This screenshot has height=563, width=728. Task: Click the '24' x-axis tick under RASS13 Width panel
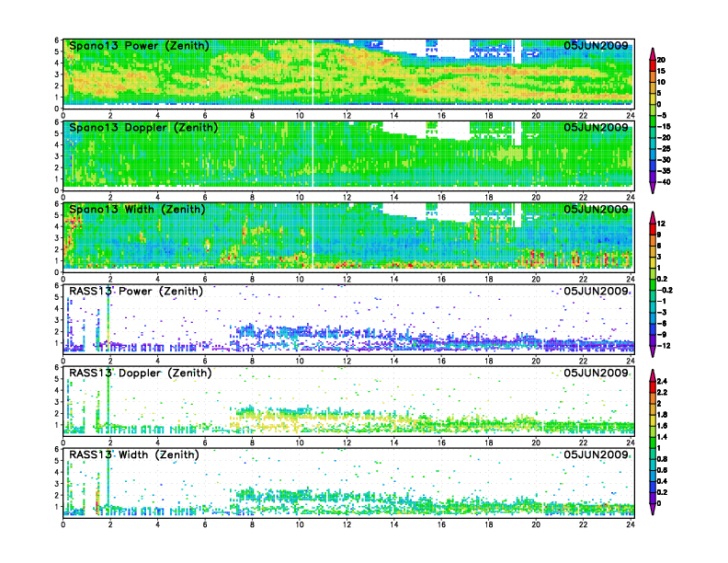pyautogui.click(x=630, y=524)
